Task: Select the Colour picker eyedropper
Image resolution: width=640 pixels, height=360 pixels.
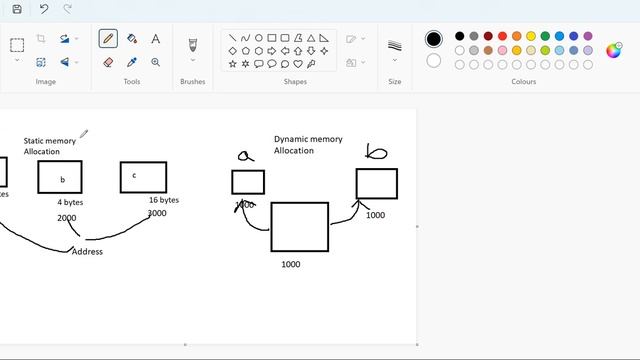Action: (x=132, y=62)
